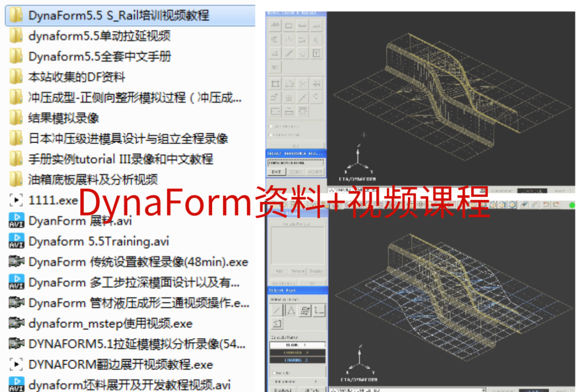Select LOWRING 3 in the part list
The height and width of the screenshot is (392, 583).
[x=297, y=360]
